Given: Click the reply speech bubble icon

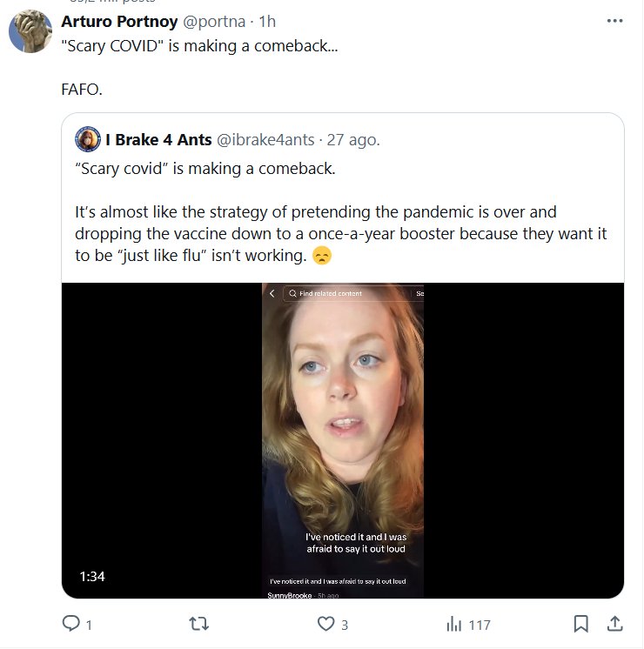Looking at the screenshot, I should [70, 624].
